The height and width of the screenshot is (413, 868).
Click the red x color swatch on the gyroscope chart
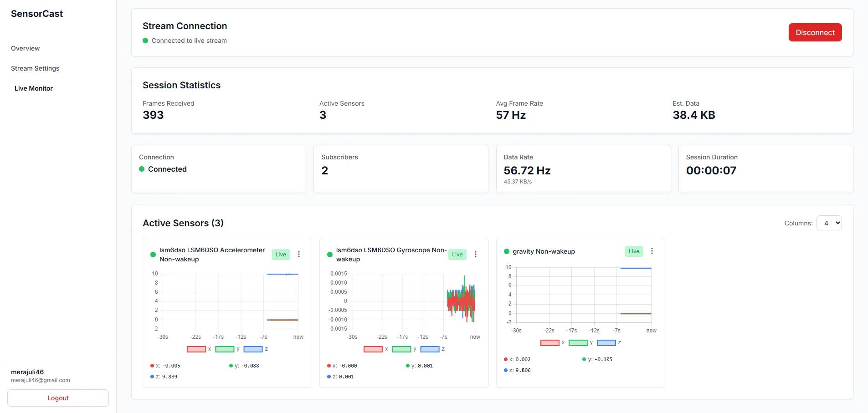coord(374,349)
